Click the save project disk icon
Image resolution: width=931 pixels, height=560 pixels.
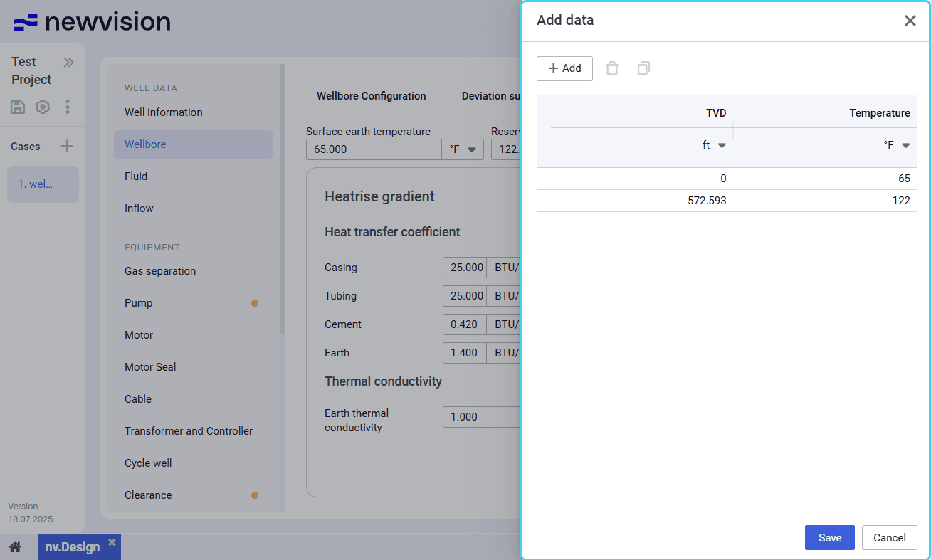[x=18, y=107]
